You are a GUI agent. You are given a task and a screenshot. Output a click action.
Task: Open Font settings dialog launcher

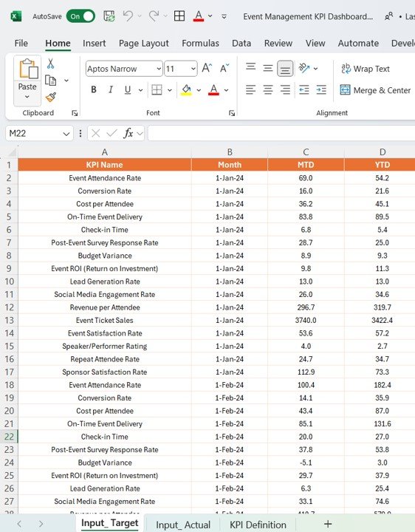(232, 113)
